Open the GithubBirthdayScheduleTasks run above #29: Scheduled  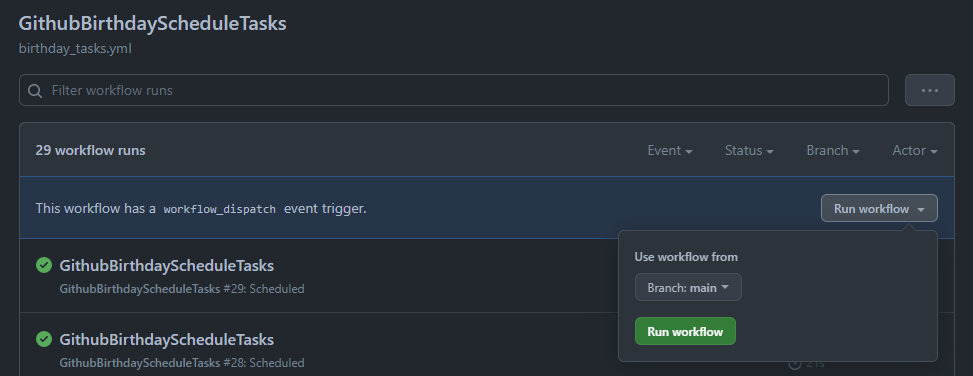tap(166, 266)
